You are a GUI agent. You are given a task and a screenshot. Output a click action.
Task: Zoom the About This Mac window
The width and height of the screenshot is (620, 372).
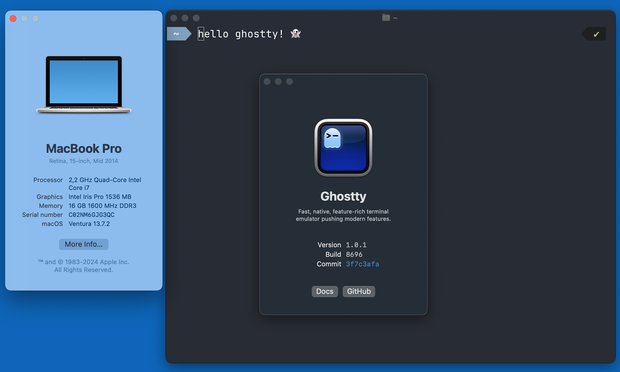tap(36, 19)
